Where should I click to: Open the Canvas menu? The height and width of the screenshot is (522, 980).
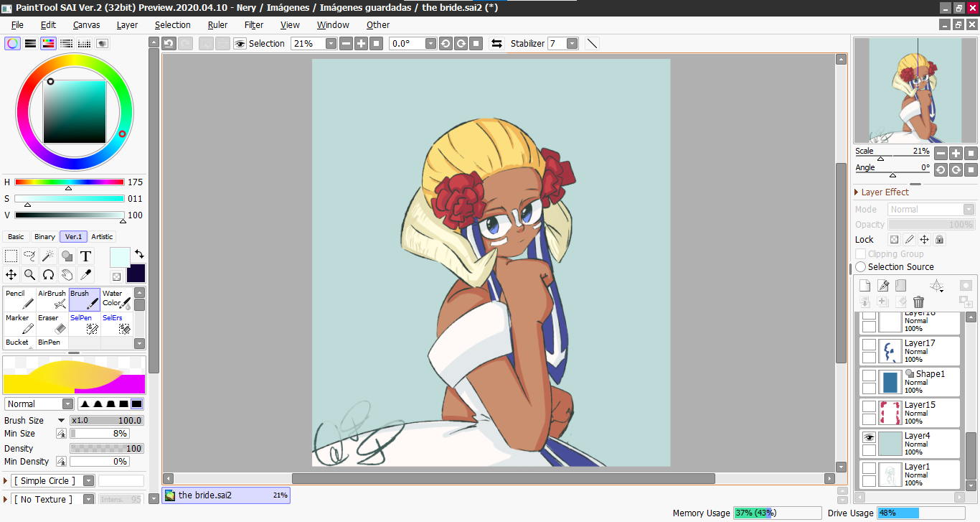coord(86,24)
